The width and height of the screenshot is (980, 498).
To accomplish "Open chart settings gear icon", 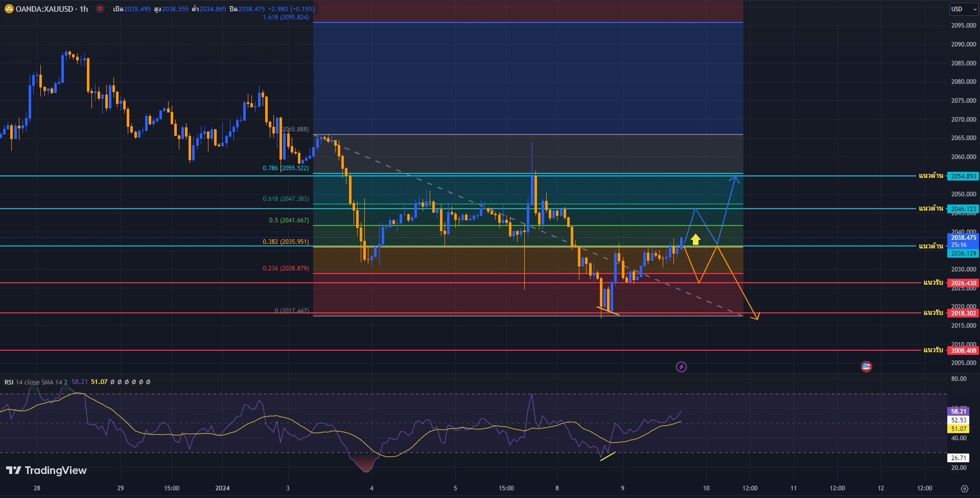I will point(964,488).
